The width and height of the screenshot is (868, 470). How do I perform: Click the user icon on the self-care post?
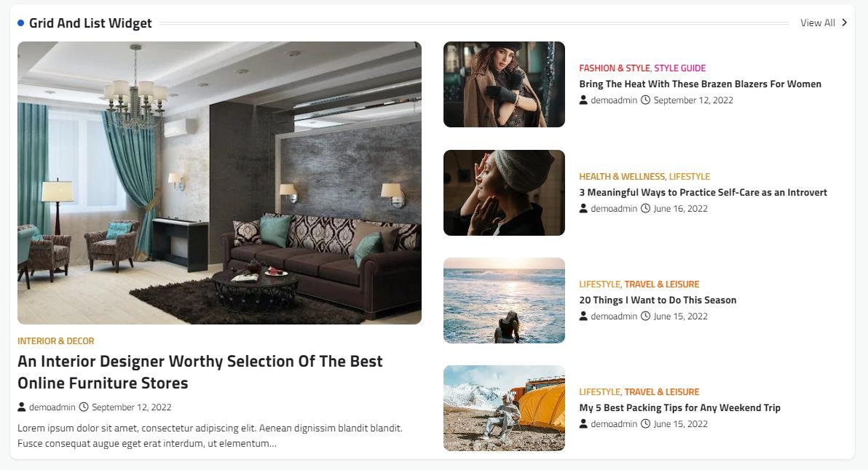click(x=583, y=209)
